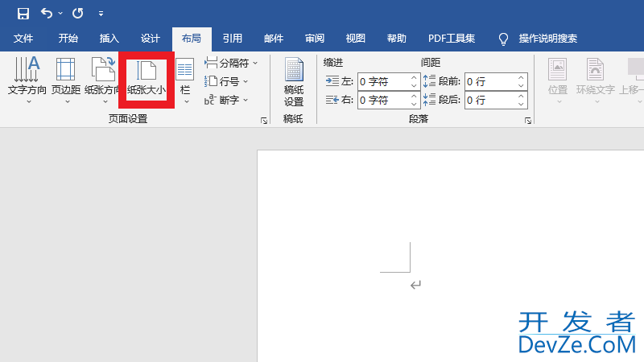Switch to the 邮件 tab
Screen dimensions: 644x362
click(x=274, y=39)
